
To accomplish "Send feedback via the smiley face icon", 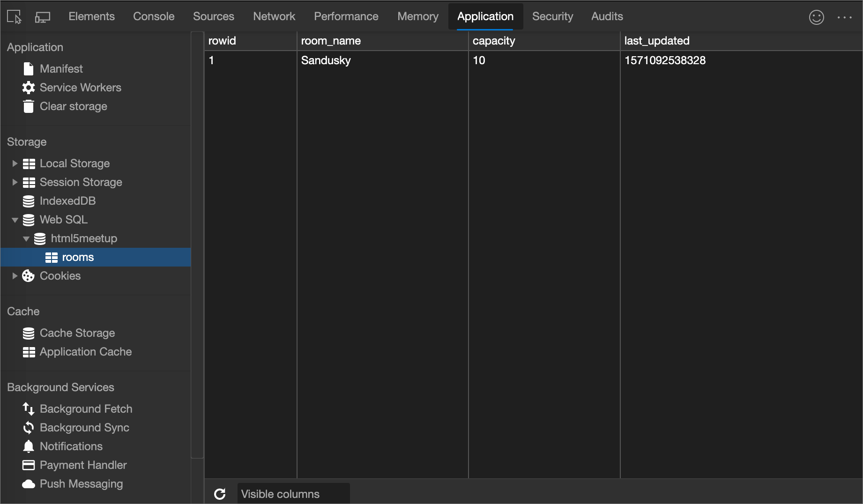I will tap(816, 17).
